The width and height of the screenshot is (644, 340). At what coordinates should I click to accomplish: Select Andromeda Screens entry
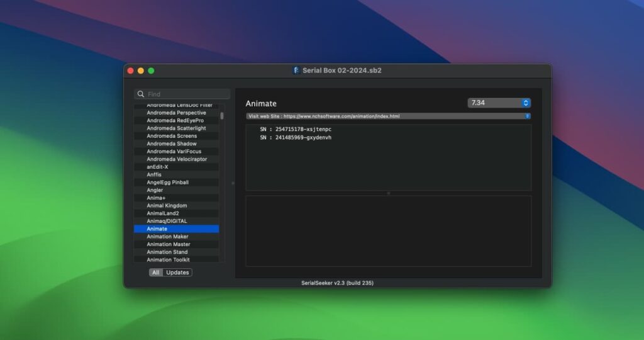[177, 136]
